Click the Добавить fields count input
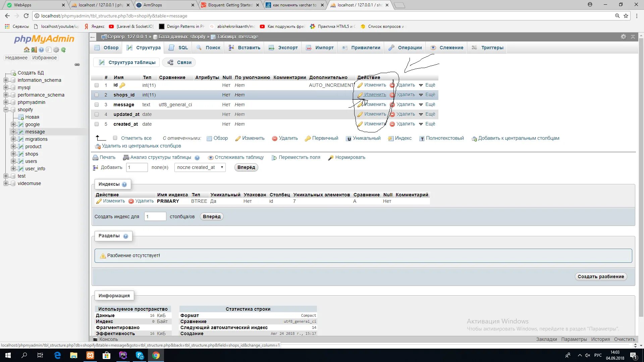This screenshot has height=362, width=644. point(137,167)
